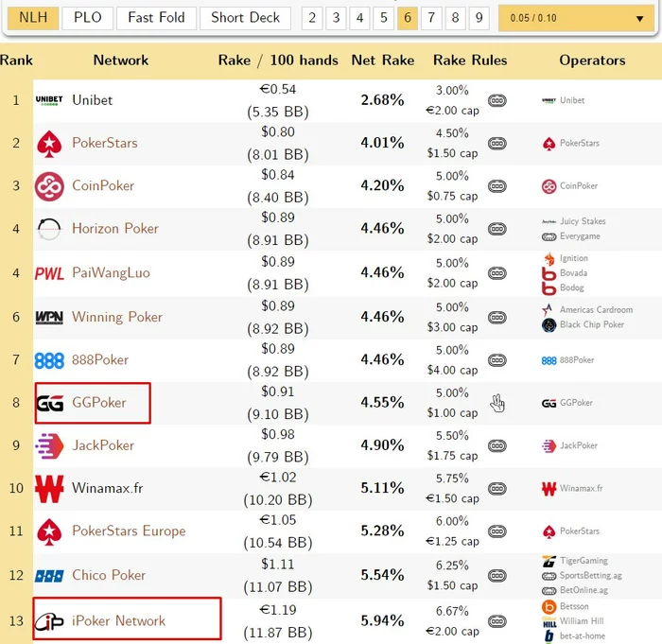Open rake rules details icon for Horizon Poker

[497, 229]
